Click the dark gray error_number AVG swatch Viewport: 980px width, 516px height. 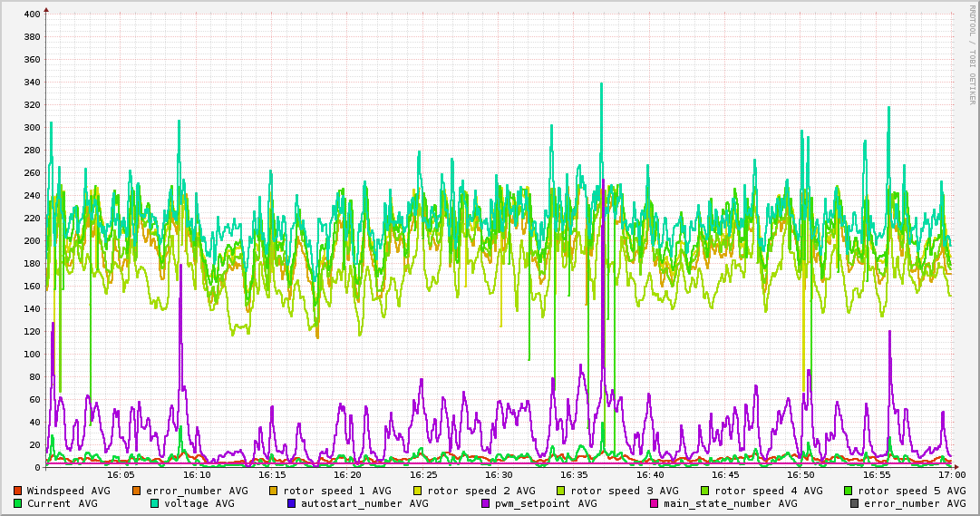[x=854, y=503]
